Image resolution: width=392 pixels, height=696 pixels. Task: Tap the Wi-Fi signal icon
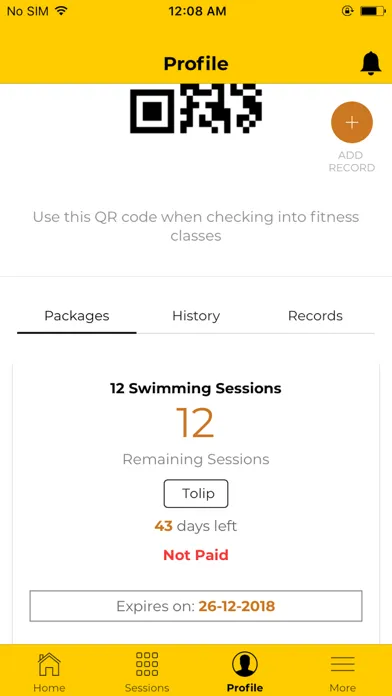[61, 11]
